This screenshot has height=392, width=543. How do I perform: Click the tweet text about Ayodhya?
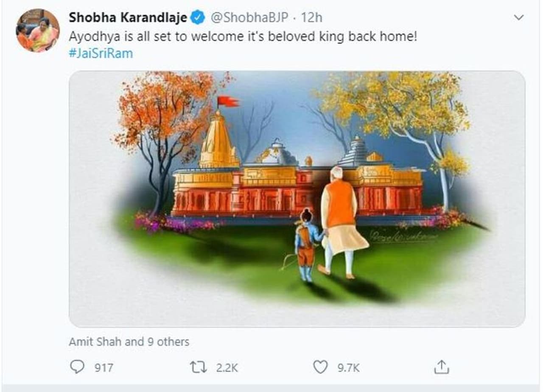click(x=243, y=36)
